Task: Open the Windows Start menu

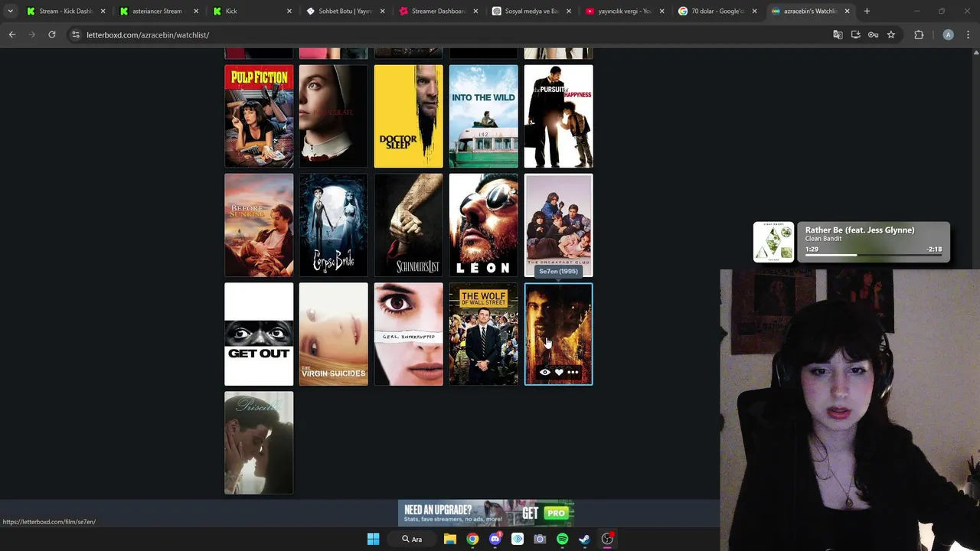Action: [373, 539]
